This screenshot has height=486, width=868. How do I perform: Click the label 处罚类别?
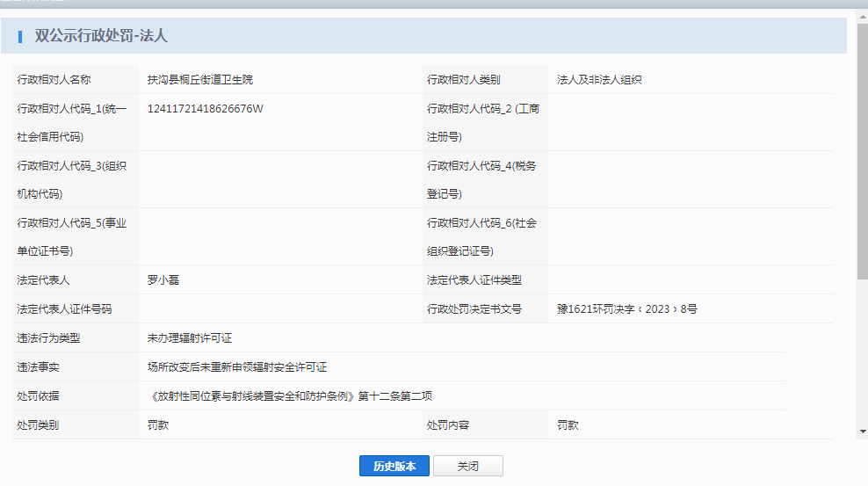point(38,425)
